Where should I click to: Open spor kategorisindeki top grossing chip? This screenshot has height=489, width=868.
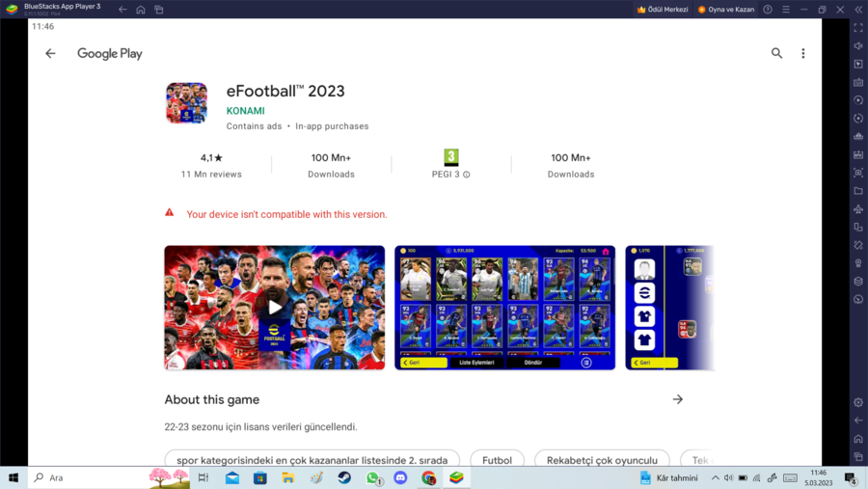[x=312, y=460]
